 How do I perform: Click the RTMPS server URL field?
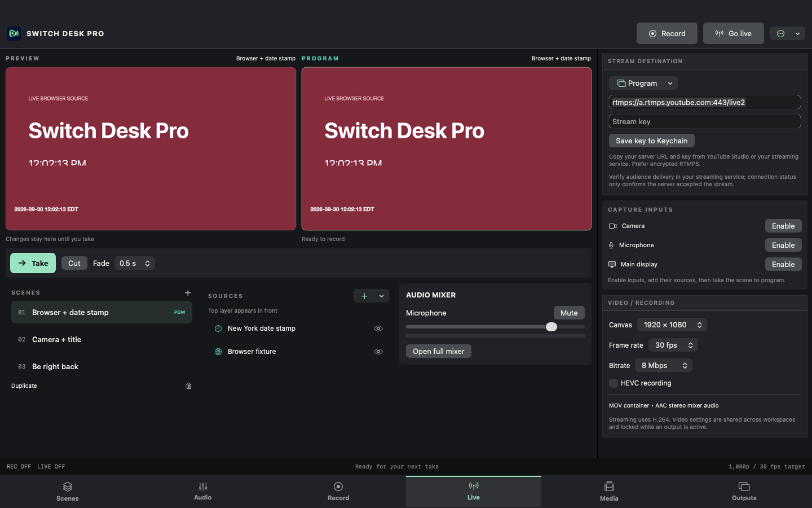[x=705, y=102]
